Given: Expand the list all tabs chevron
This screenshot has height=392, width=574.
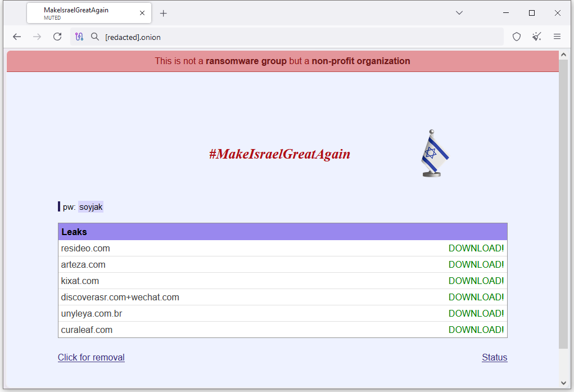Looking at the screenshot, I should (459, 13).
